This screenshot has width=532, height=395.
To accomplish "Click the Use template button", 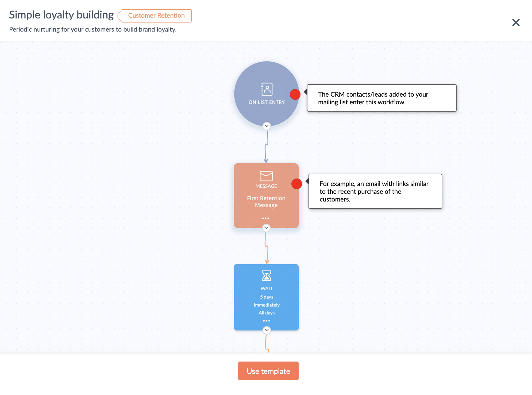I will pyautogui.click(x=268, y=371).
